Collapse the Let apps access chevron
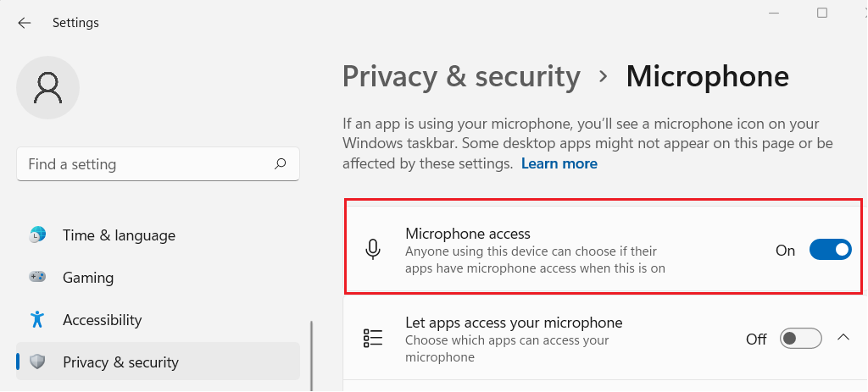868x392 pixels. pyautogui.click(x=843, y=337)
